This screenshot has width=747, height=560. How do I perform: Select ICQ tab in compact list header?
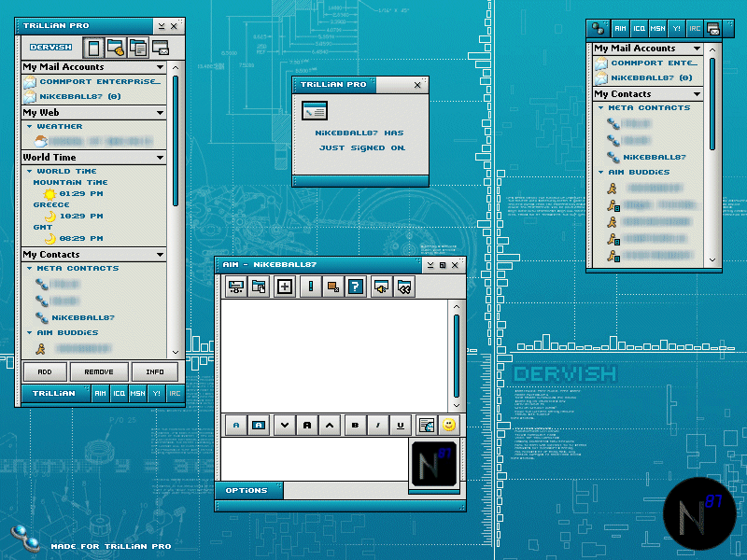coord(639,29)
